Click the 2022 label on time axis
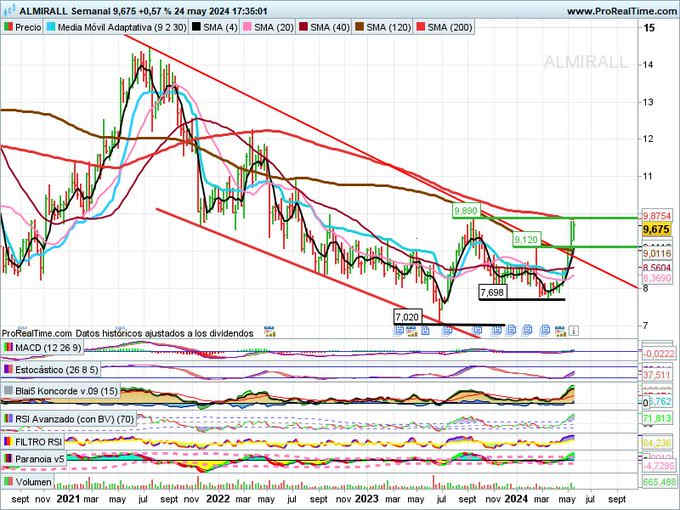This screenshot has height=510, width=680. coord(217,499)
